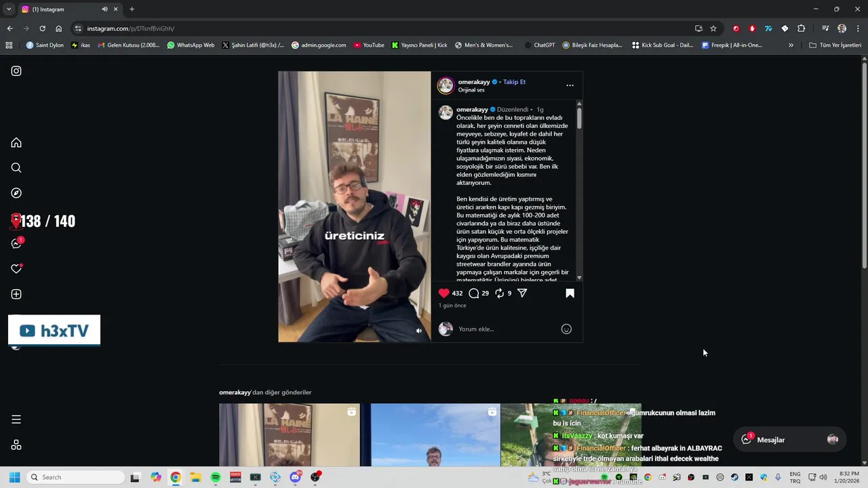868x488 pixels.
Task: Click the address bar URL
Action: point(131,28)
